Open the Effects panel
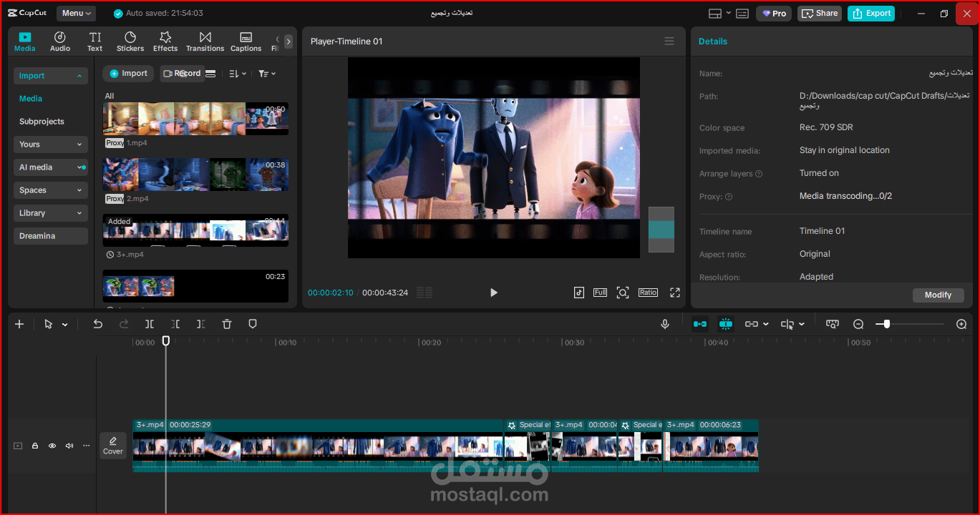 coord(165,41)
